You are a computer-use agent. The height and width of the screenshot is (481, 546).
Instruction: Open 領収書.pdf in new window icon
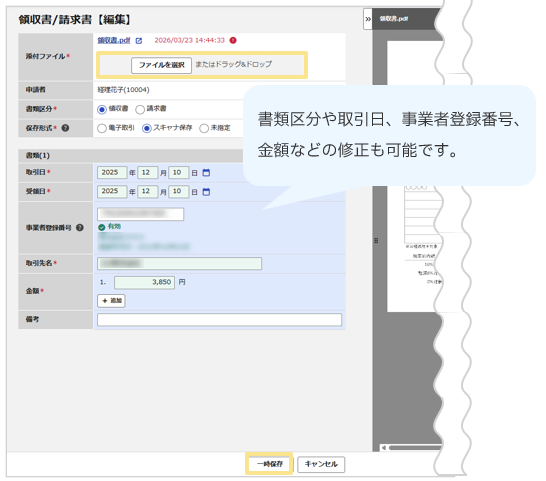(139, 41)
